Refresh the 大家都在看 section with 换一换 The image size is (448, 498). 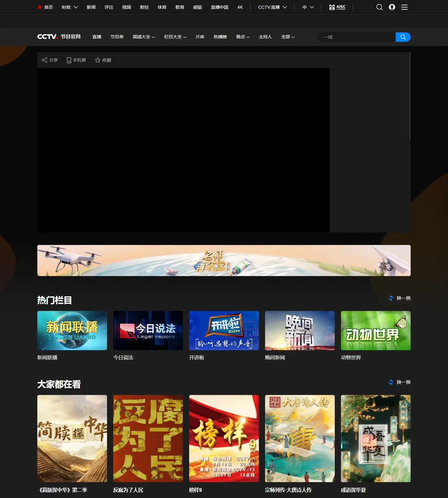[x=400, y=382]
